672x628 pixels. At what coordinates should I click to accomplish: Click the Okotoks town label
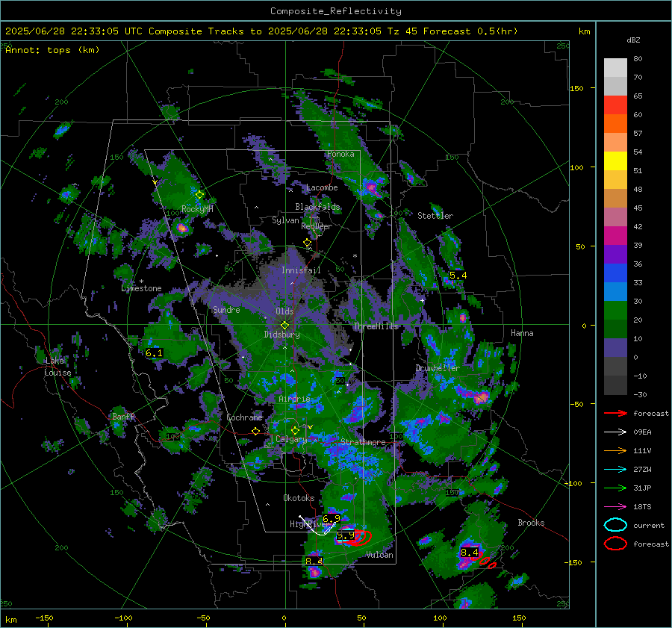click(299, 498)
